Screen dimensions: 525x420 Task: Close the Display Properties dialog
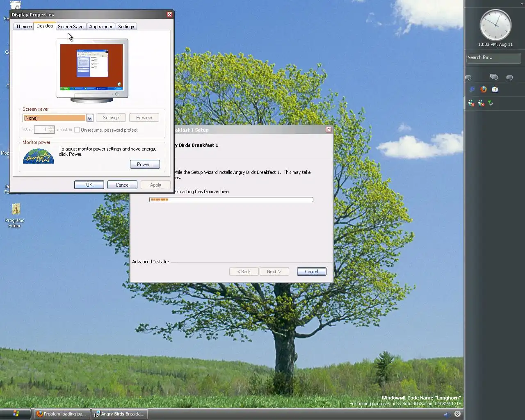coord(169,14)
